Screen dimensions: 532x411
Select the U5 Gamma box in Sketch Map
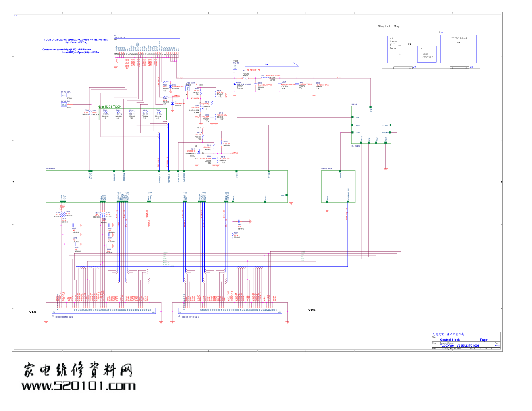[395, 49]
